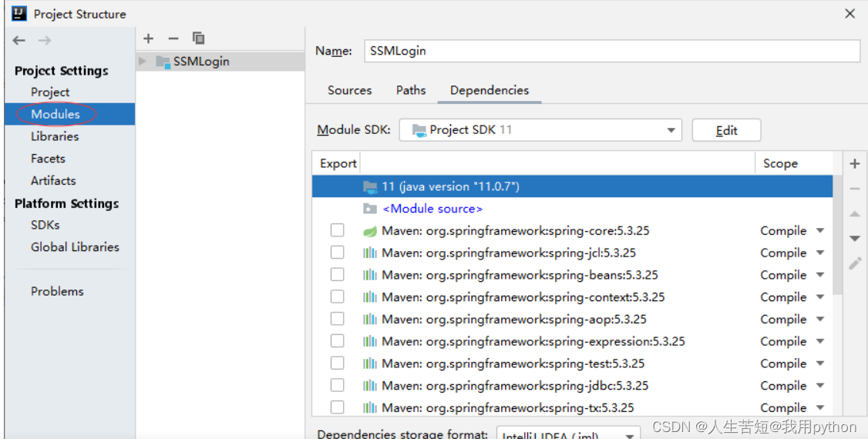Click the spring-jcl library icon
The width and height of the screenshot is (868, 442).
coord(370,253)
